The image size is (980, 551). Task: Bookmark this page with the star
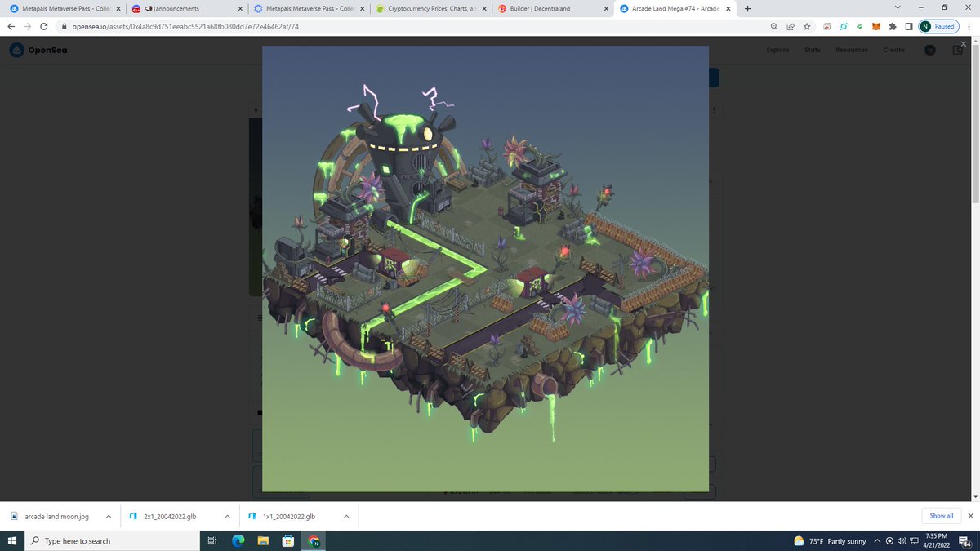[x=807, y=26]
